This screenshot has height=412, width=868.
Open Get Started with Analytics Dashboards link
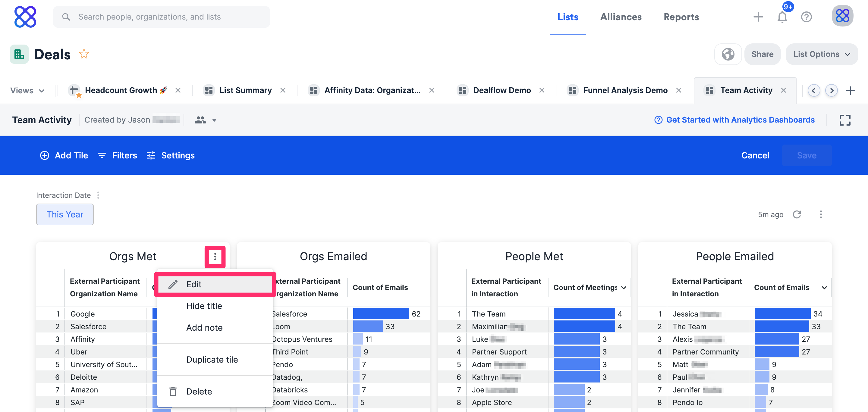pyautogui.click(x=740, y=120)
